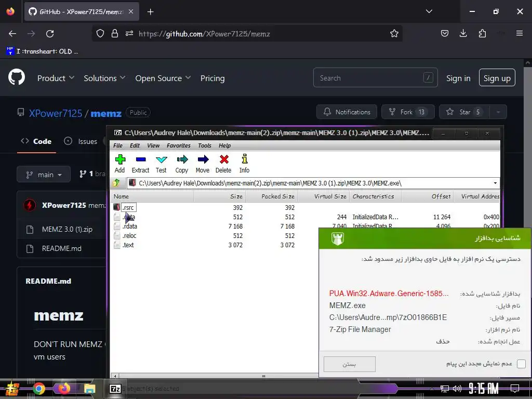Close the antivirus malware detection popup button
The width and height of the screenshot is (532, 399).
click(x=350, y=364)
